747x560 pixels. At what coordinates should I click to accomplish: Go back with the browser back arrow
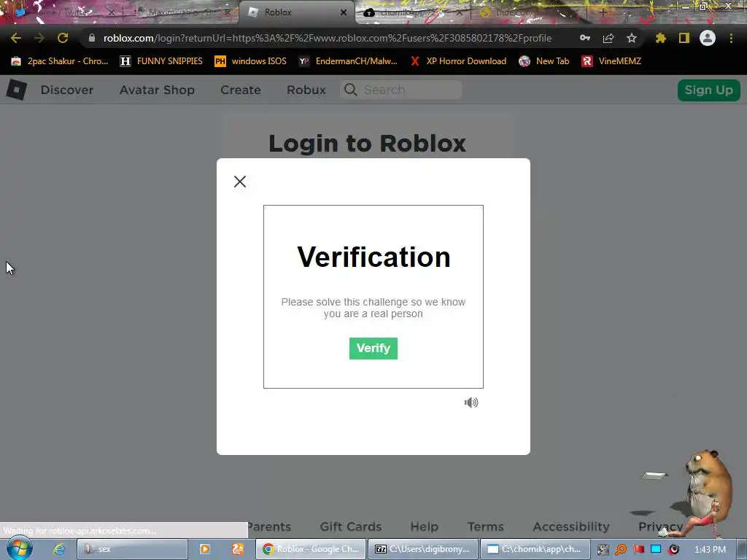pyautogui.click(x=16, y=38)
